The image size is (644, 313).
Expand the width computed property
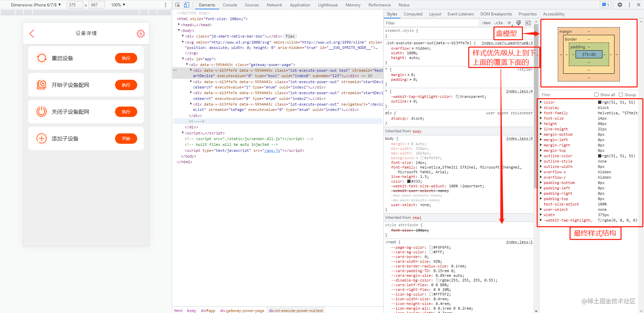[541, 215]
